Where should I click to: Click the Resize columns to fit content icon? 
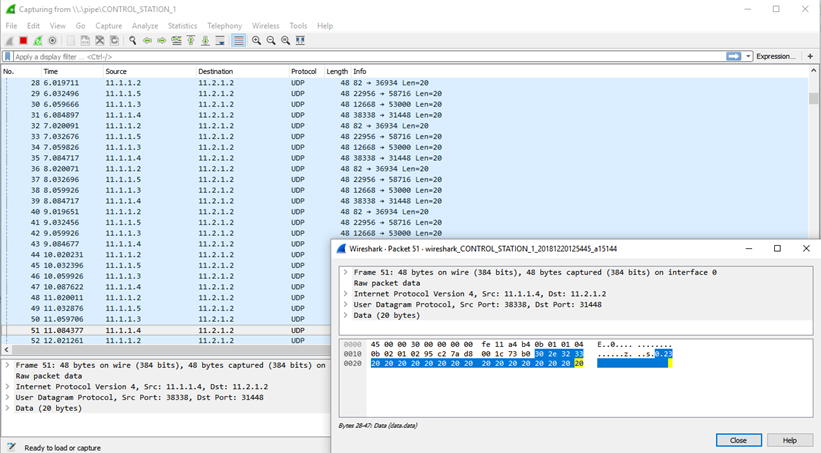click(300, 40)
